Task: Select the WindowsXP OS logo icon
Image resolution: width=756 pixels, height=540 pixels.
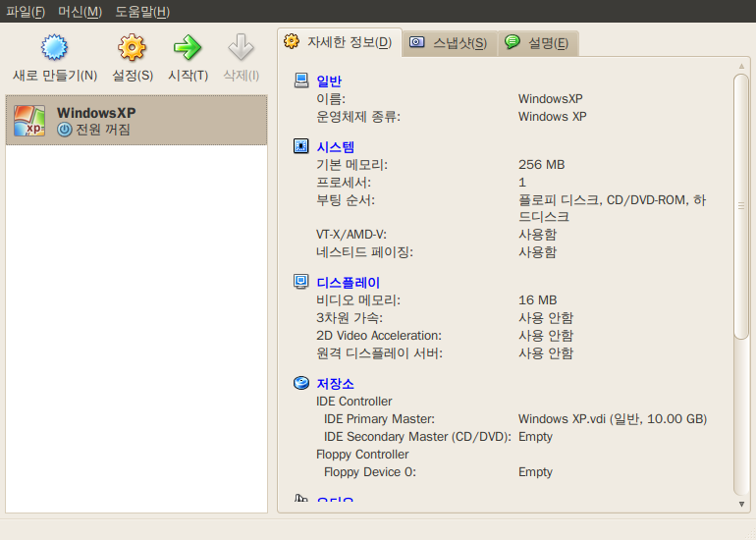Action: 29,121
